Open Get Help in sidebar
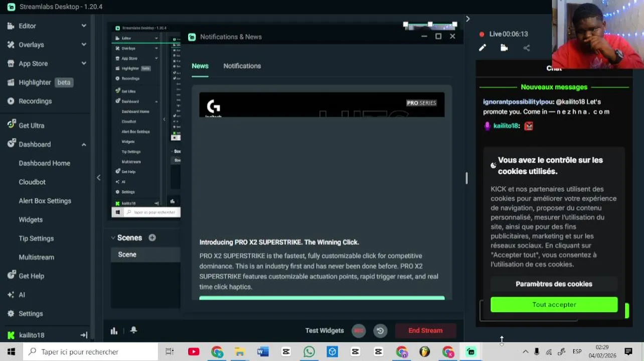The image size is (644, 361). [31, 276]
